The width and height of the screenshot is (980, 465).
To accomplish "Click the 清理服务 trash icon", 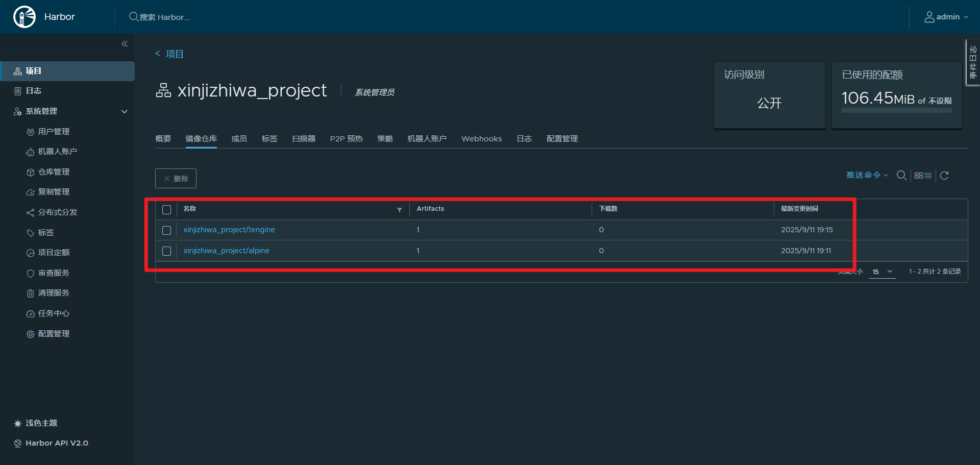I will click(x=30, y=293).
